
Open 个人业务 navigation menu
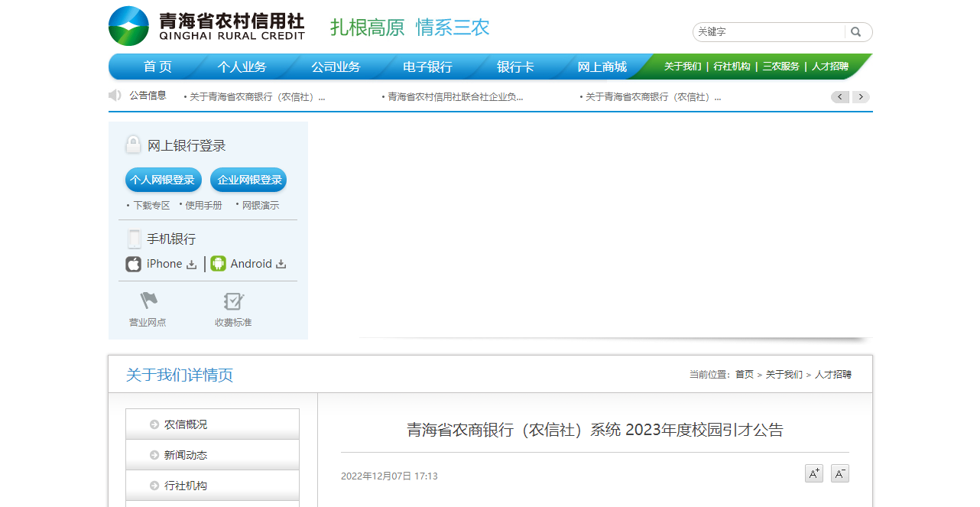click(242, 67)
